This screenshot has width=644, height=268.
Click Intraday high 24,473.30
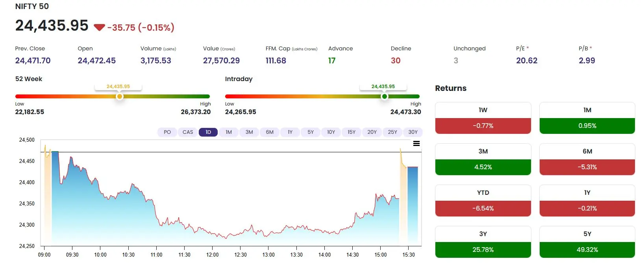405,112
